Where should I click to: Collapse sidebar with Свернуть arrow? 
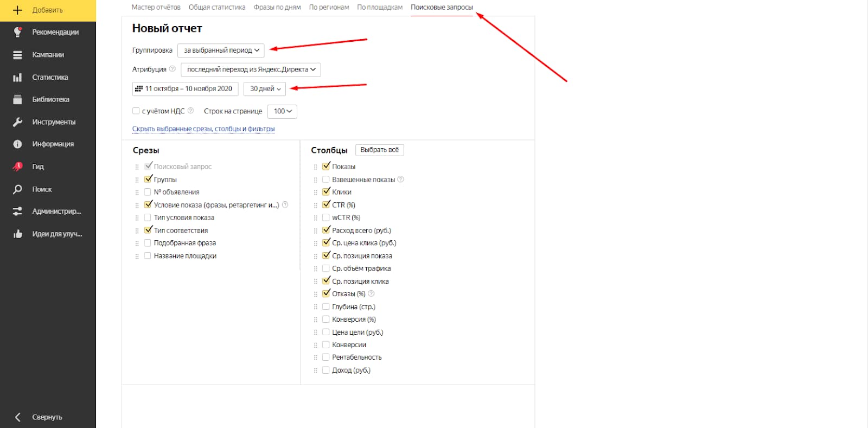(17, 417)
